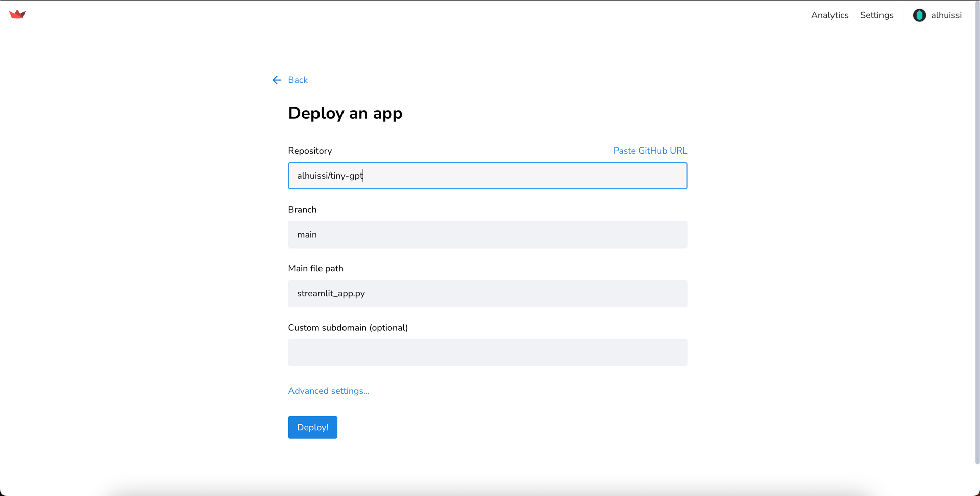Expand Advanced settings...
Image resolution: width=980 pixels, height=496 pixels.
329,391
